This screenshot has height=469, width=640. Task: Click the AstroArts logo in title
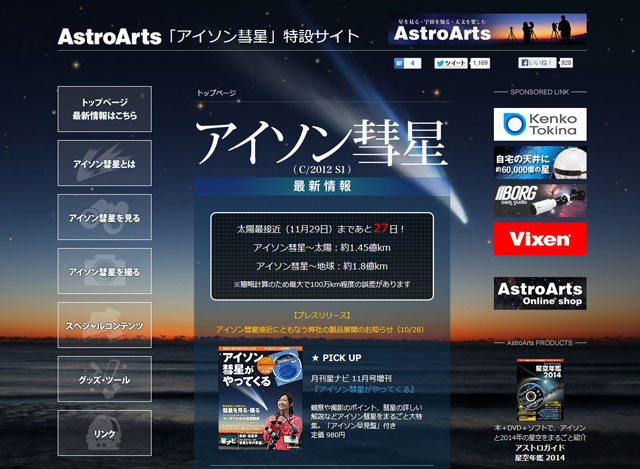point(109,37)
